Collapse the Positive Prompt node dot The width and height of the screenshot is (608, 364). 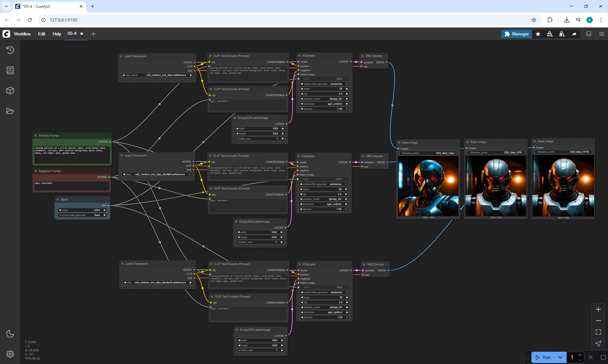pyautogui.click(x=35, y=136)
